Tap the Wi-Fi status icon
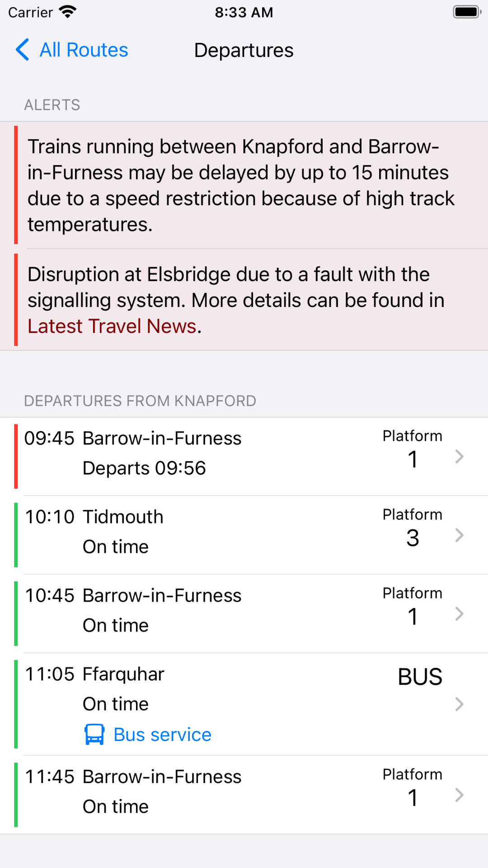 point(68,12)
